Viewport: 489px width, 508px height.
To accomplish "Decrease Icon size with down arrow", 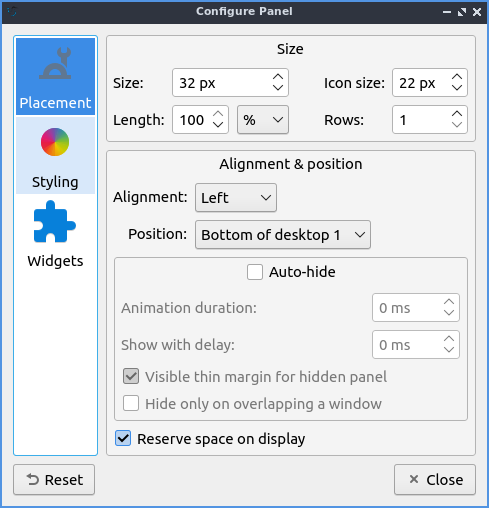I will [457, 88].
